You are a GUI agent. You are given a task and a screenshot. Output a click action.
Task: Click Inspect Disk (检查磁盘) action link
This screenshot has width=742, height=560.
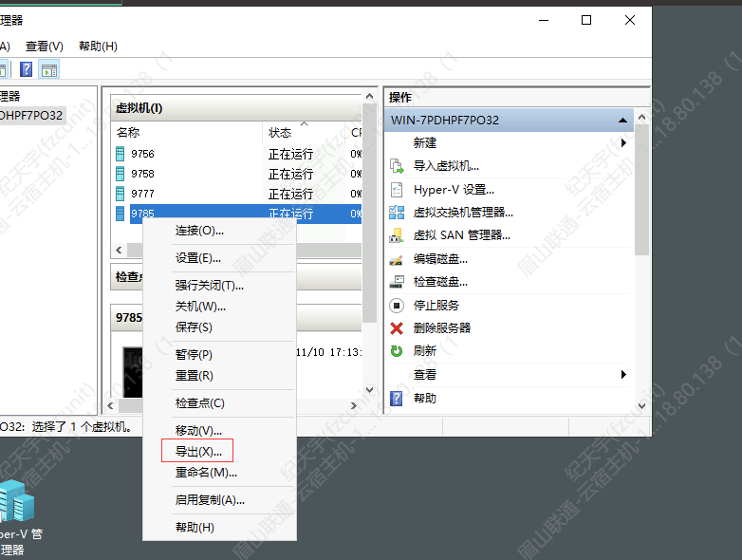pos(440,282)
